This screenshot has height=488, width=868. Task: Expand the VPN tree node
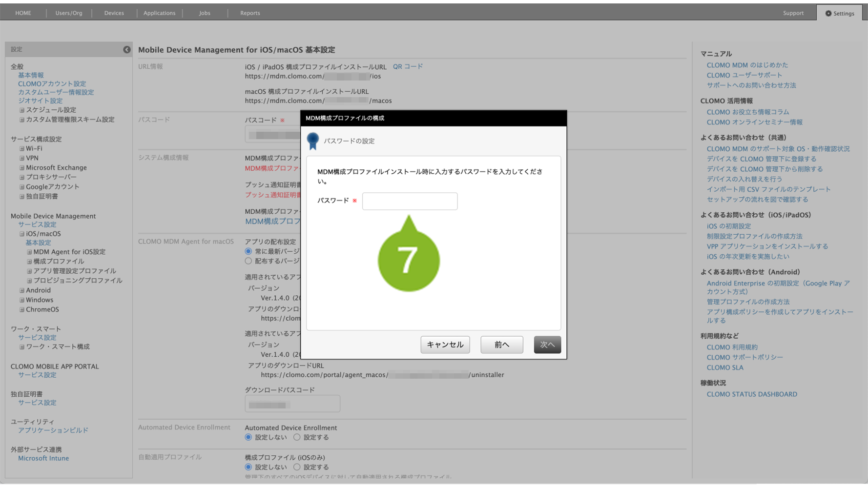[x=21, y=158]
